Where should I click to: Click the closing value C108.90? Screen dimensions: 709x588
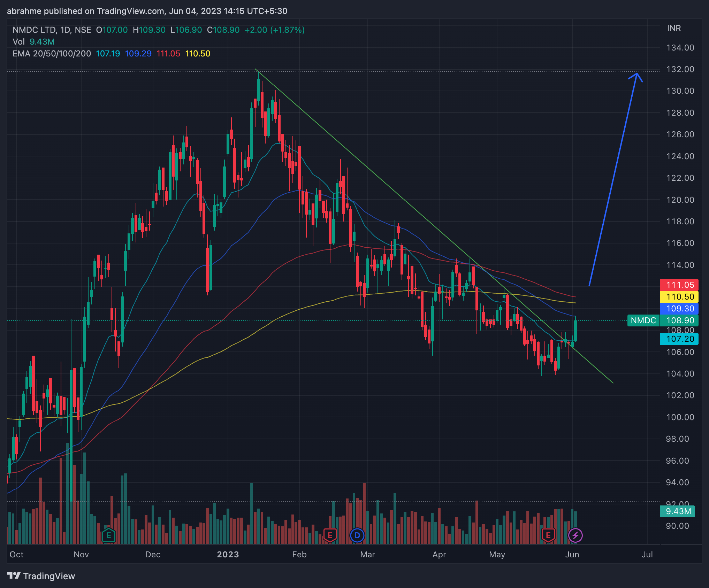[223, 30]
